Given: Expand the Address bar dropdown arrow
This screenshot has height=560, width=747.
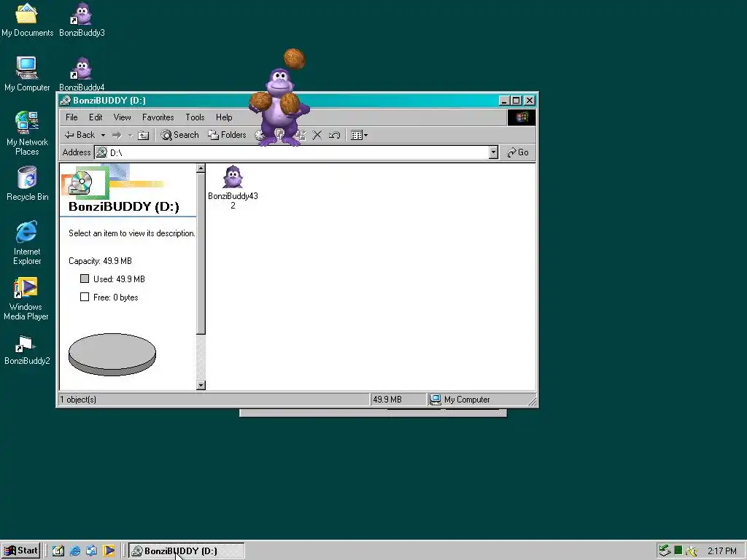Looking at the screenshot, I should coord(494,152).
